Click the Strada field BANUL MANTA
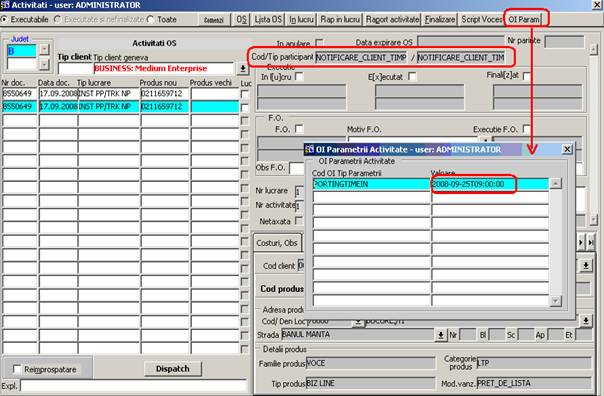 click(x=357, y=335)
